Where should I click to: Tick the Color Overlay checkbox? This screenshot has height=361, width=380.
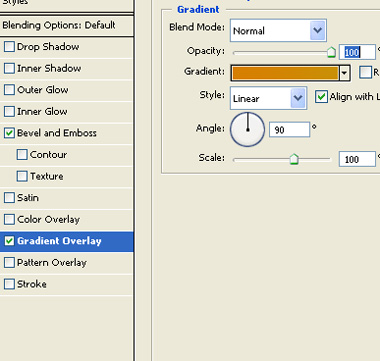coord(9,219)
